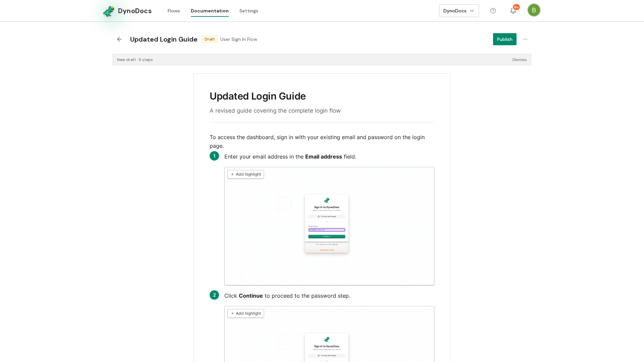Click step 1 instruction text about Email address
644x362 pixels.
(290, 157)
